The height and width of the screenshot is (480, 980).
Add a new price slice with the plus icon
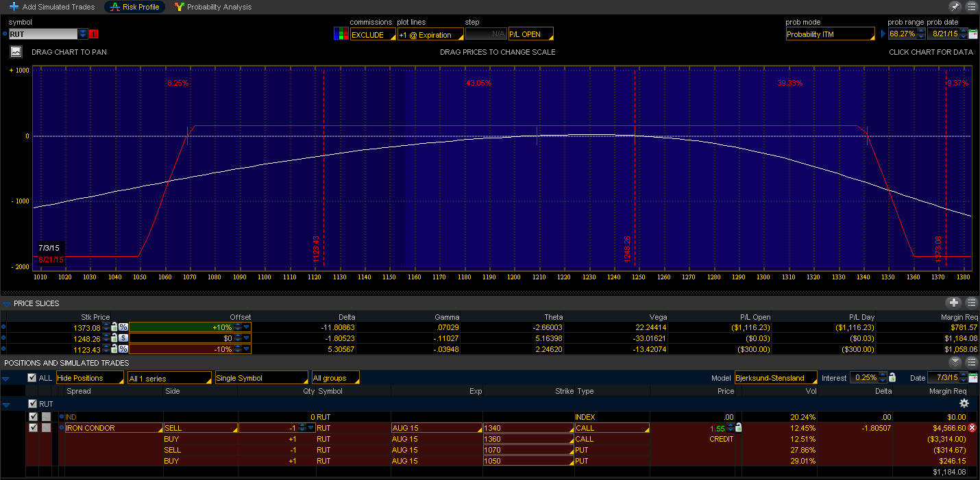(x=953, y=303)
